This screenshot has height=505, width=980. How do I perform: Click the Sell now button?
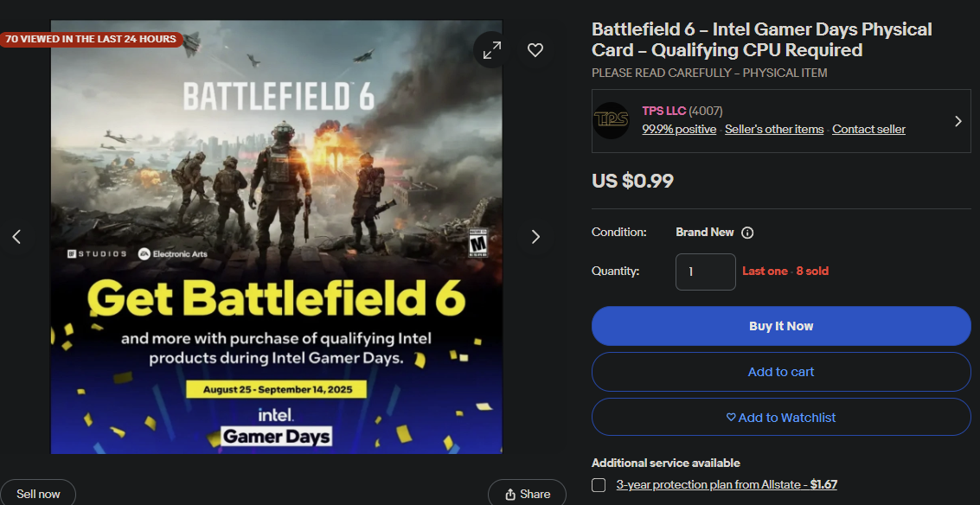click(x=38, y=494)
